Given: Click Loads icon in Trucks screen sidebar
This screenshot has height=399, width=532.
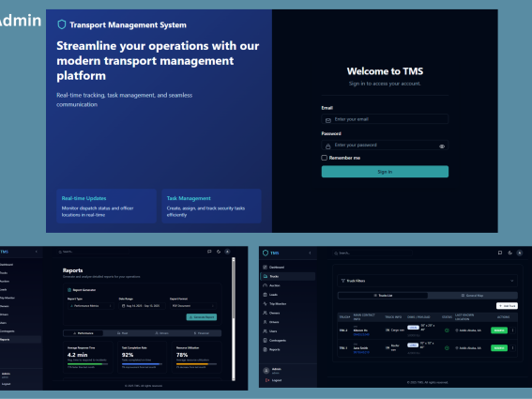Looking at the screenshot, I should pos(265,295).
